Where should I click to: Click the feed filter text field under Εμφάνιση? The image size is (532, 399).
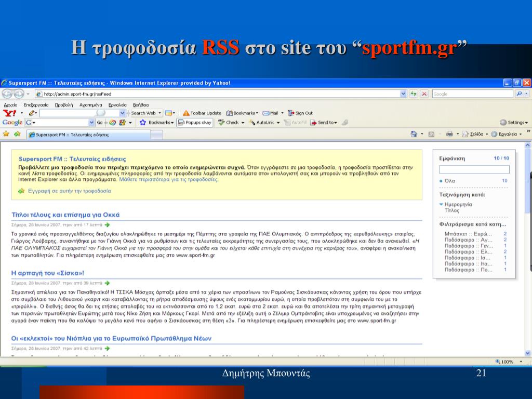click(x=474, y=169)
